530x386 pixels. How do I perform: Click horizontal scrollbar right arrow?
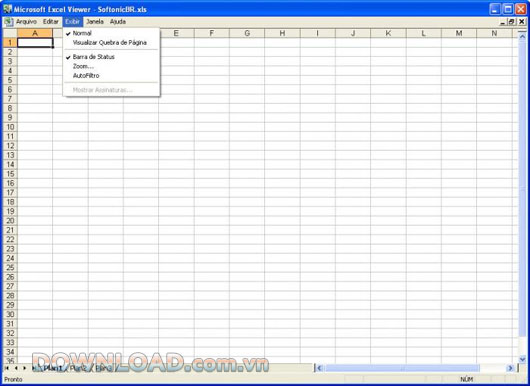(x=510, y=368)
